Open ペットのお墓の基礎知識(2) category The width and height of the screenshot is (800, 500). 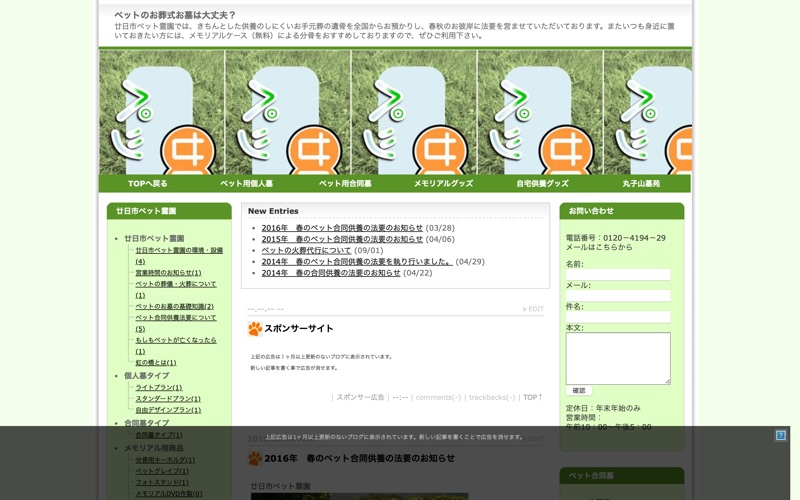tap(174, 307)
